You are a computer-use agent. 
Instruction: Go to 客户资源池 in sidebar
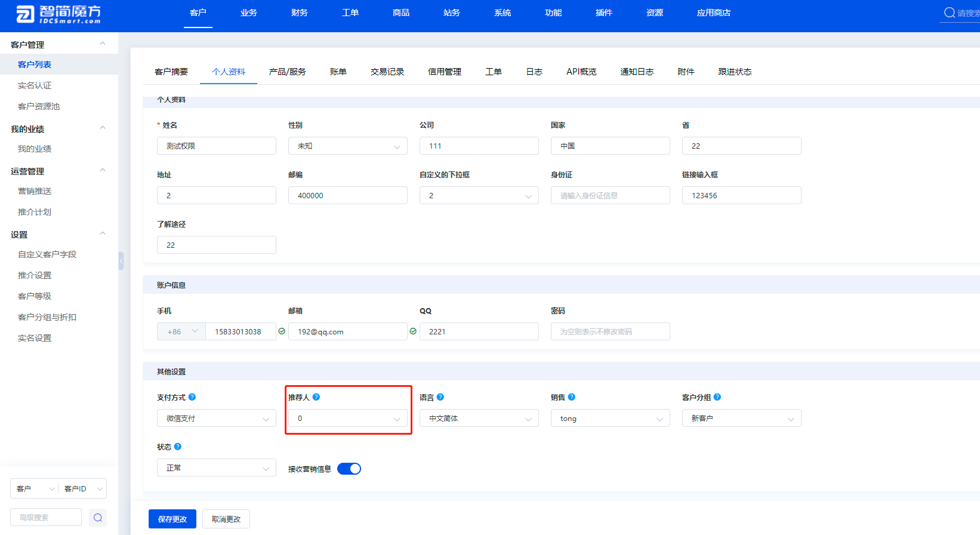tap(39, 106)
